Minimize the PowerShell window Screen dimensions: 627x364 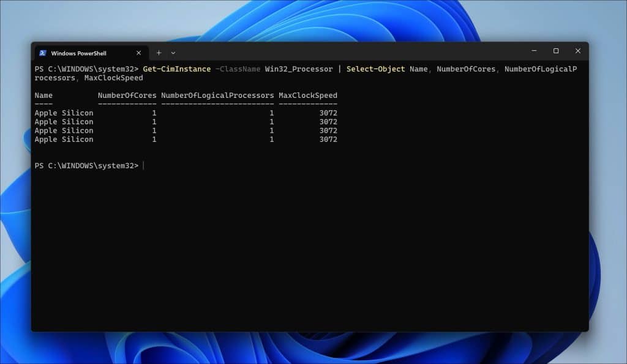pyautogui.click(x=534, y=51)
